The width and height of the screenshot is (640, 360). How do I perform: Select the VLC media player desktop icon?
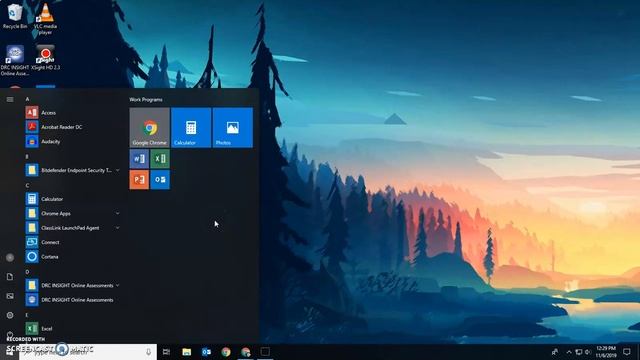tap(45, 19)
